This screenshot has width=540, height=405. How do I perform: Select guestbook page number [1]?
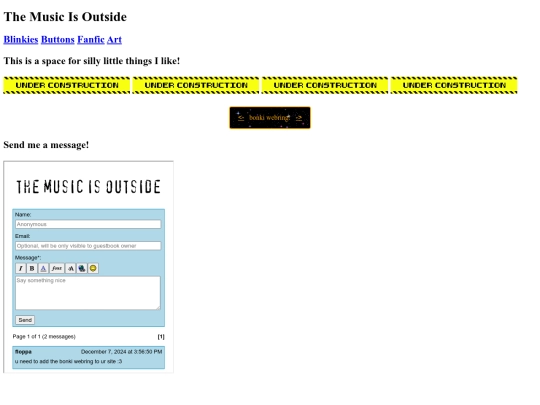tap(161, 336)
